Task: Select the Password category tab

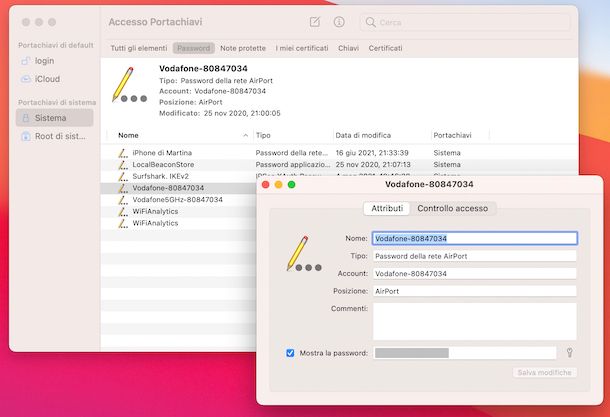Action: point(194,48)
